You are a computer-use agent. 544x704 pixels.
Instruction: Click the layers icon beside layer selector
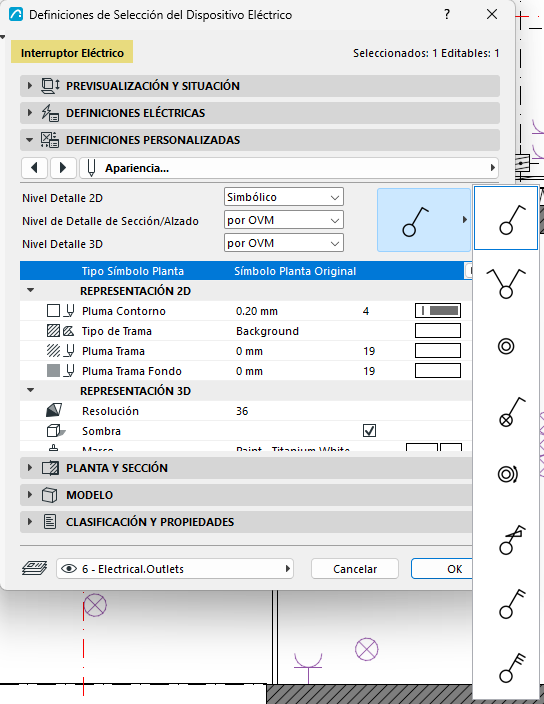(35, 568)
